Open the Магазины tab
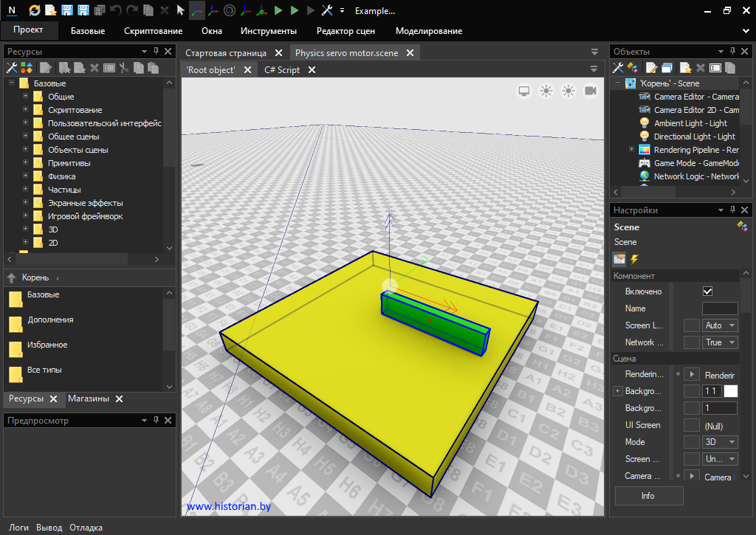 point(88,398)
